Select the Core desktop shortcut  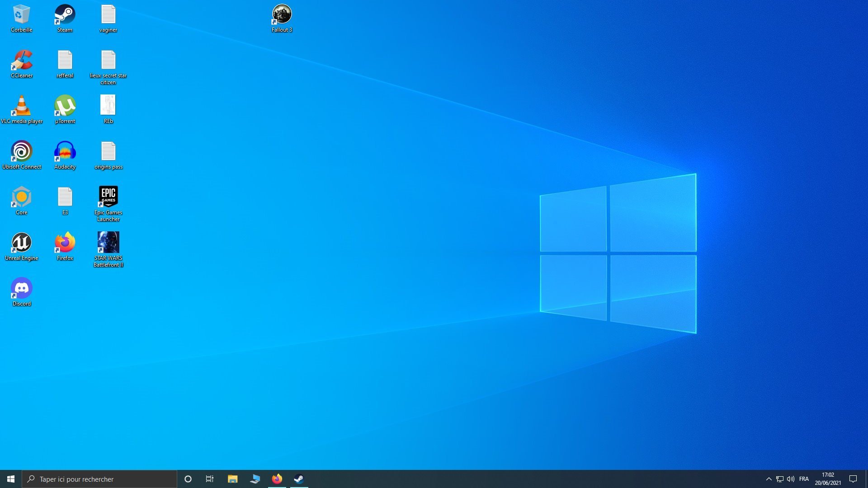click(21, 201)
